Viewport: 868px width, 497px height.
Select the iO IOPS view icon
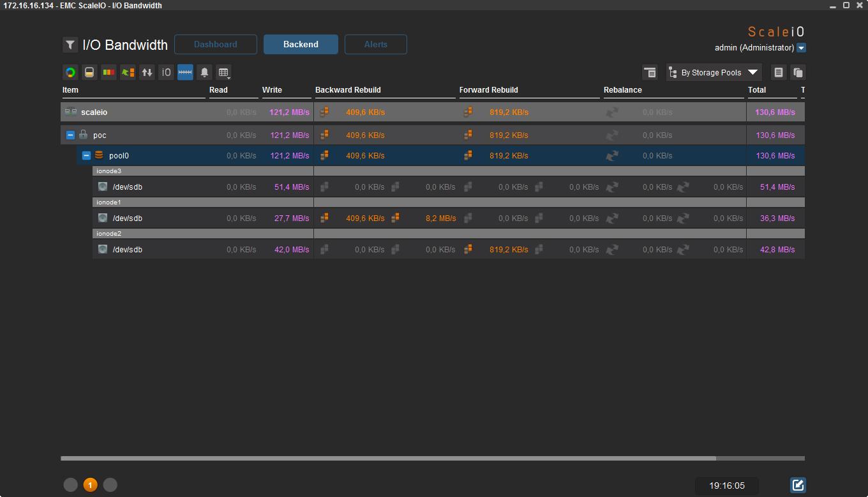click(166, 72)
